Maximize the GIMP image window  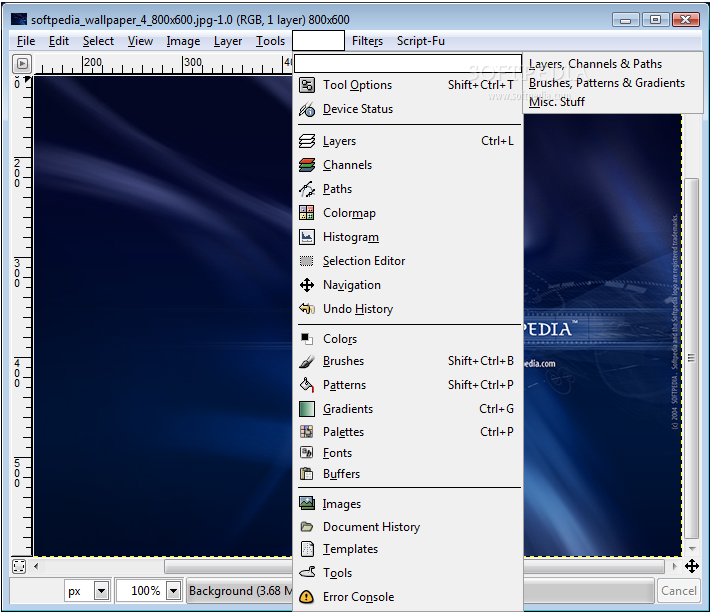click(x=655, y=19)
